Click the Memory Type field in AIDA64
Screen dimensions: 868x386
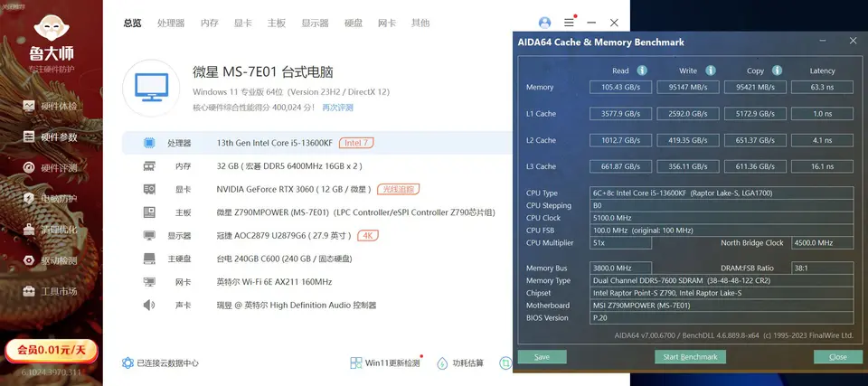click(x=722, y=281)
